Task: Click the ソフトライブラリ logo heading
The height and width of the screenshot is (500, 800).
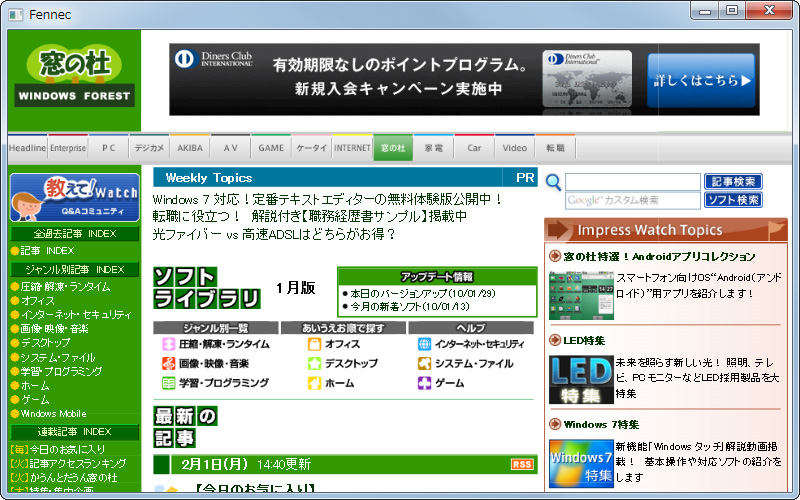Action: (x=207, y=288)
